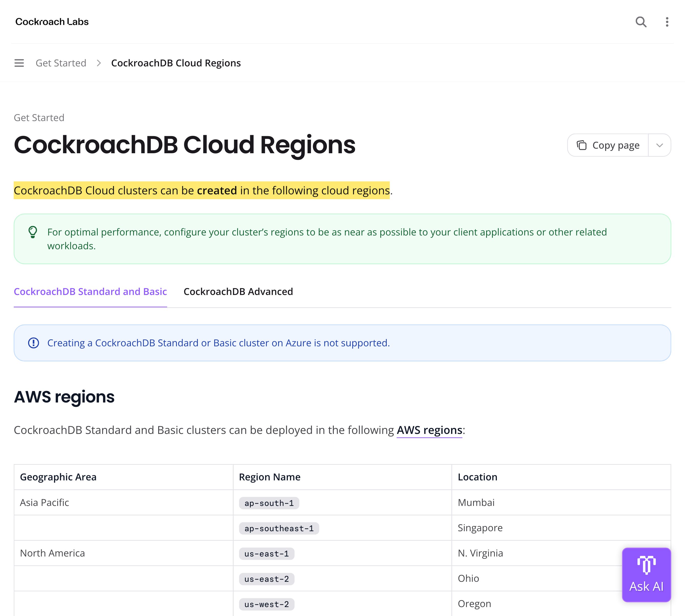Click the AWS regions section heading

(64, 397)
